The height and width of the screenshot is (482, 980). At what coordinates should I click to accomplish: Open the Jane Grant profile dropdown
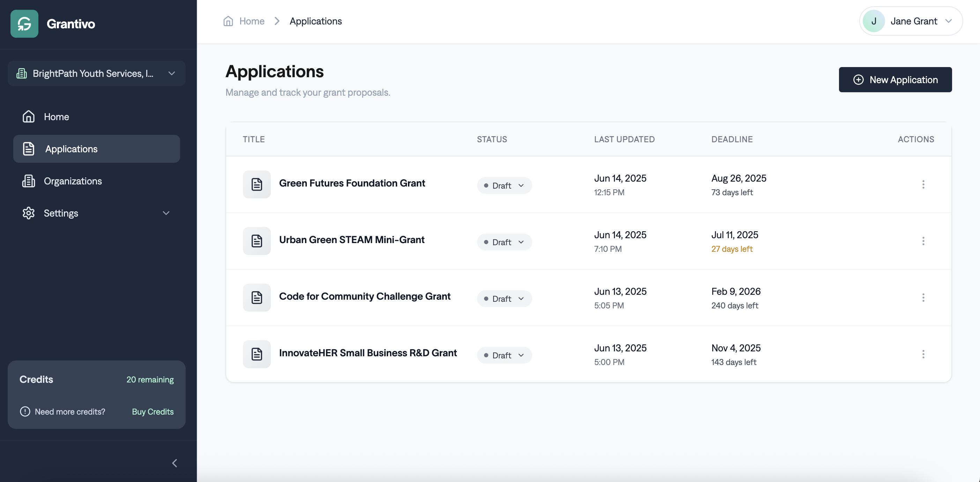[910, 21]
